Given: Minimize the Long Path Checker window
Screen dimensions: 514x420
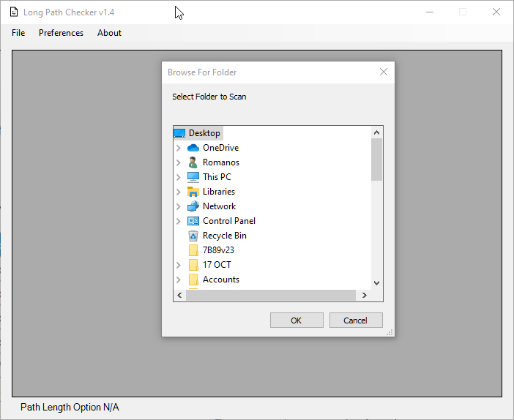Looking at the screenshot, I should click(430, 12).
